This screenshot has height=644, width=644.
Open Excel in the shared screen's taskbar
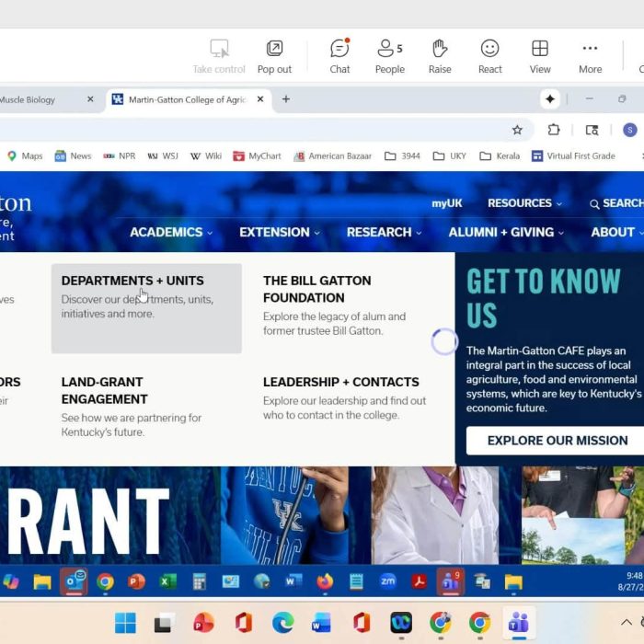[x=168, y=582]
